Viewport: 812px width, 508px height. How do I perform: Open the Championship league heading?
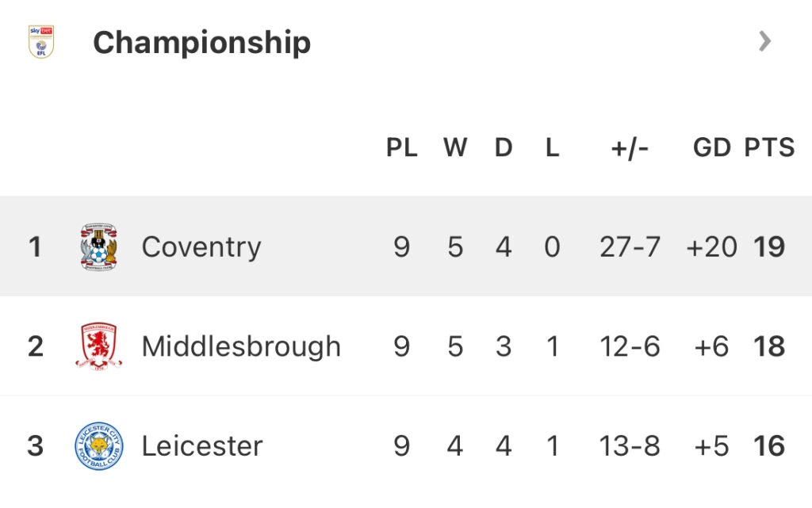(201, 42)
